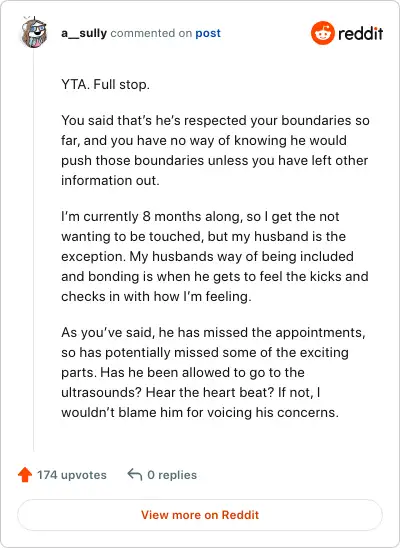Click the paragraph starting "As you've said"
Viewport: 400px width, 548px height.
point(213,372)
